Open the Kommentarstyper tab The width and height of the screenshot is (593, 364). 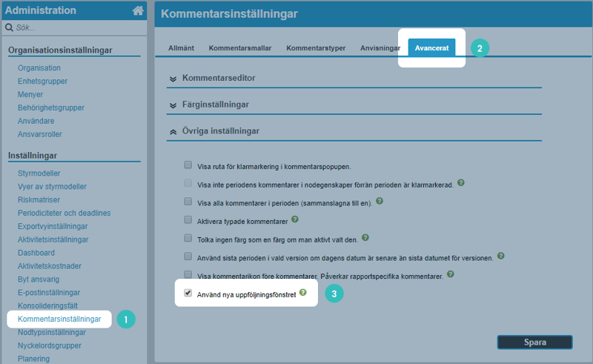tap(316, 48)
